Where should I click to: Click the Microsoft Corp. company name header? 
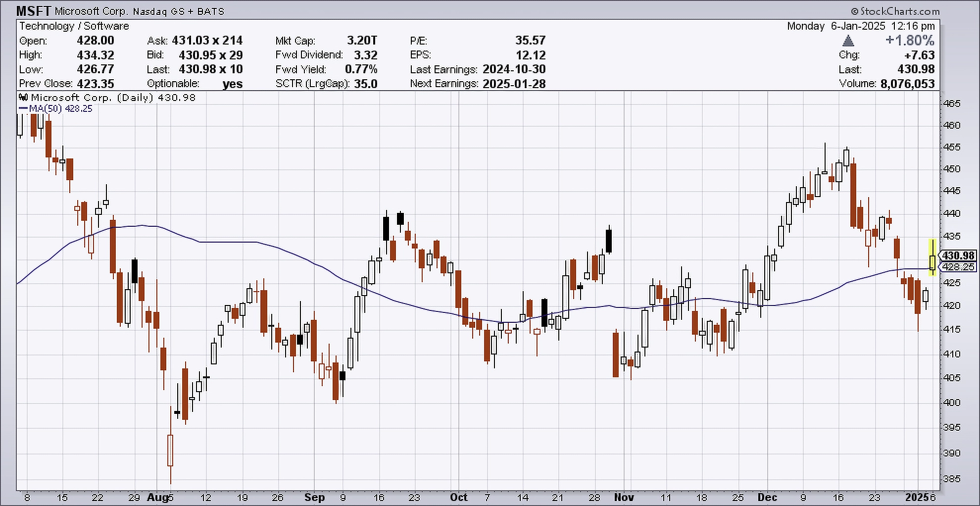pos(92,11)
